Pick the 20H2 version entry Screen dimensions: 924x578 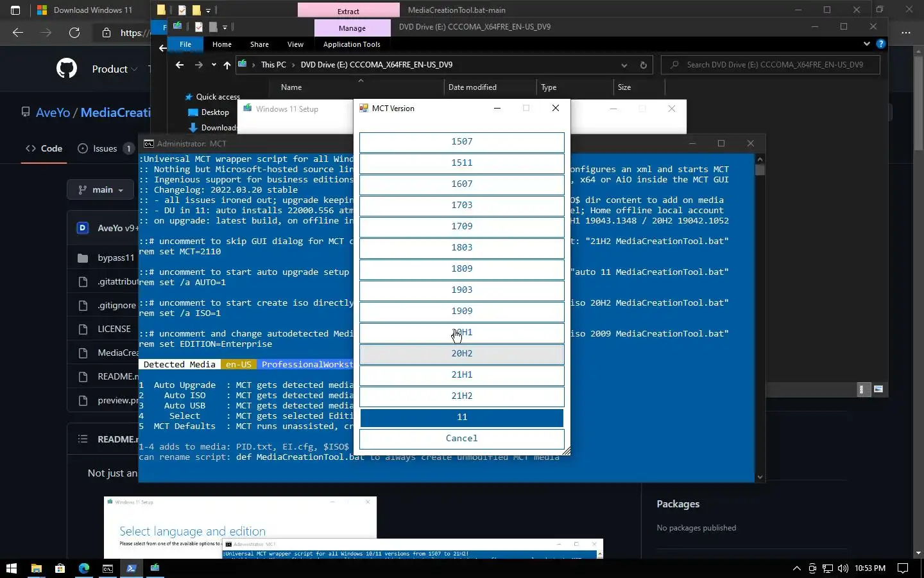click(461, 354)
